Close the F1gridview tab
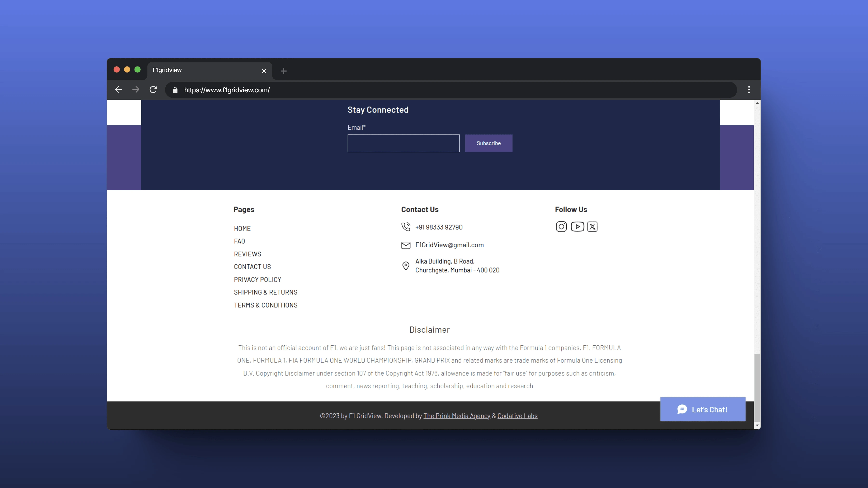Image resolution: width=868 pixels, height=488 pixels. pyautogui.click(x=264, y=71)
